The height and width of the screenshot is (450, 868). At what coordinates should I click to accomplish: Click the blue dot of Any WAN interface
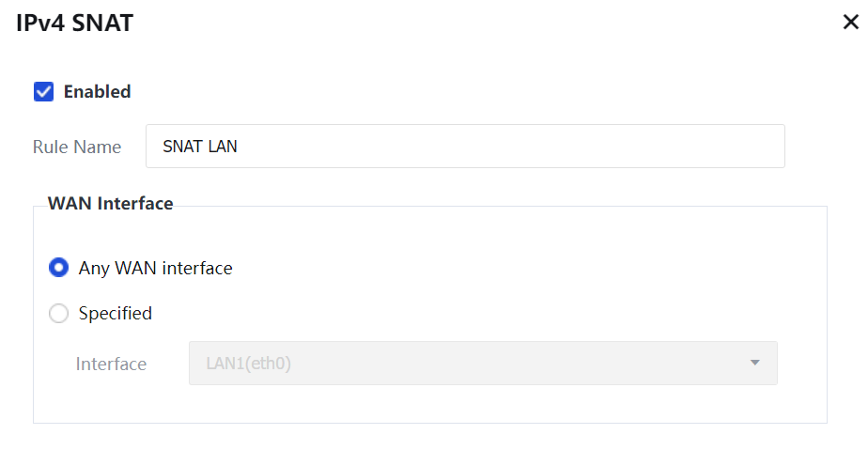[x=59, y=268]
